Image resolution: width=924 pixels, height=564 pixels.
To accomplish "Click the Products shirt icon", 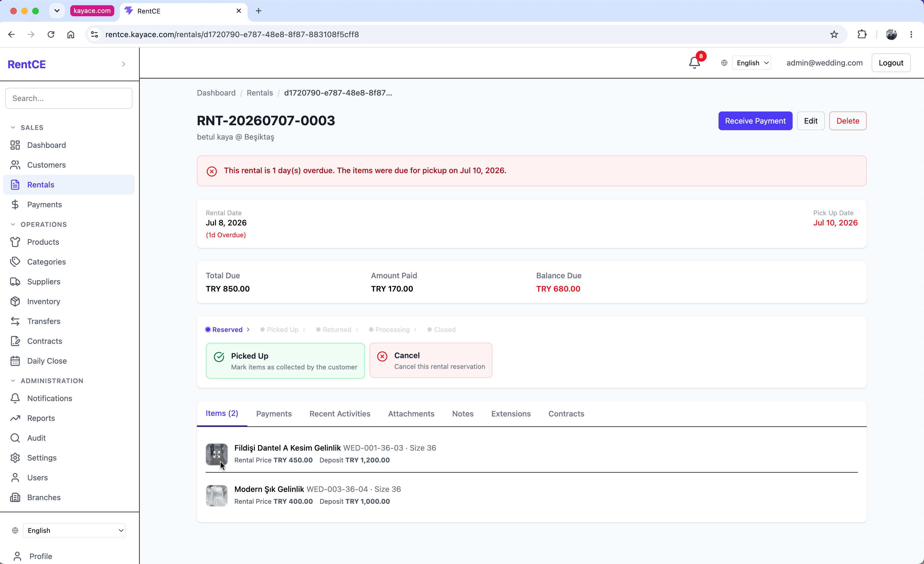I will click(15, 242).
